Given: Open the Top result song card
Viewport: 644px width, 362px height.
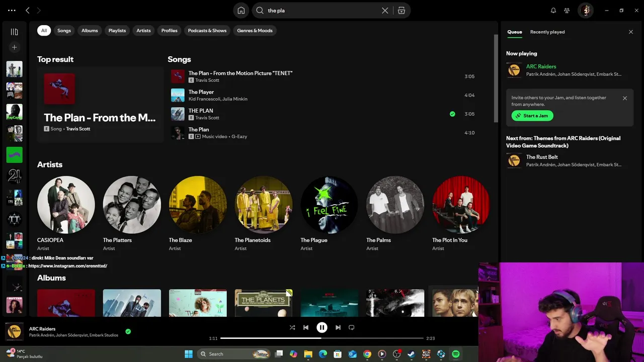Looking at the screenshot, I should pos(101,105).
